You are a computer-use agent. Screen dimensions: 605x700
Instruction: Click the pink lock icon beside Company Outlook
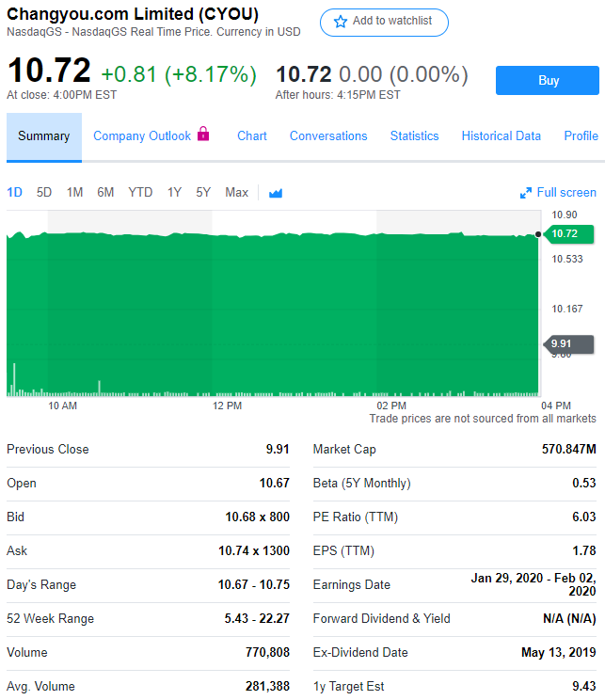203,134
